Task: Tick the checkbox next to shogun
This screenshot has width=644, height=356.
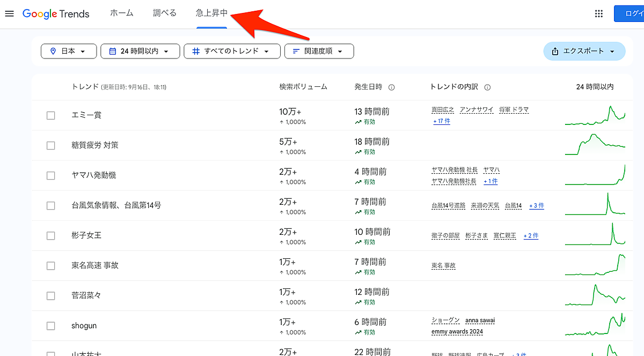Action: [51, 325]
